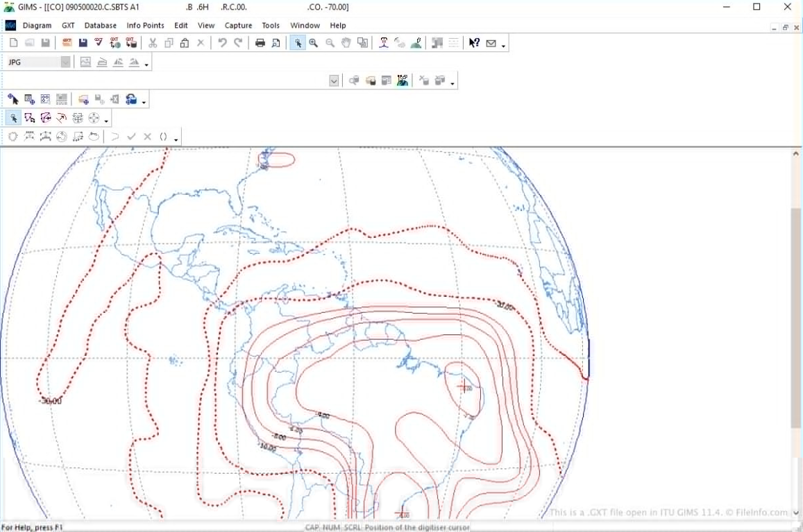
Task: Open the GXT menu
Action: point(68,26)
